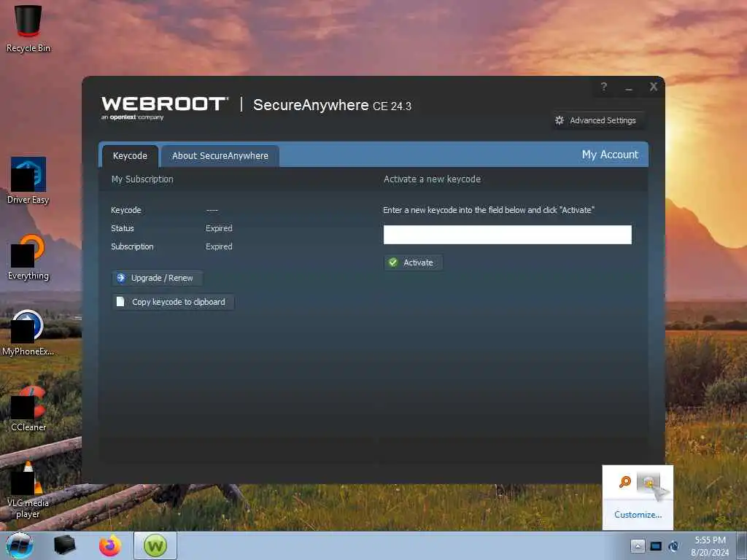The width and height of the screenshot is (747, 560).
Task: Click the orange magnifier tray icon
Action: [x=624, y=483]
